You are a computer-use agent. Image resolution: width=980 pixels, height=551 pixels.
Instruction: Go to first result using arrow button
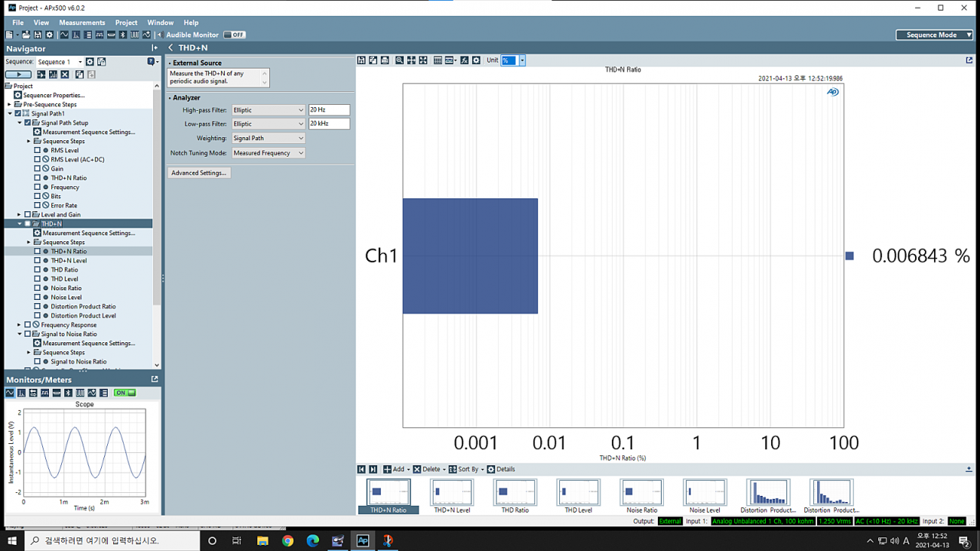click(361, 469)
